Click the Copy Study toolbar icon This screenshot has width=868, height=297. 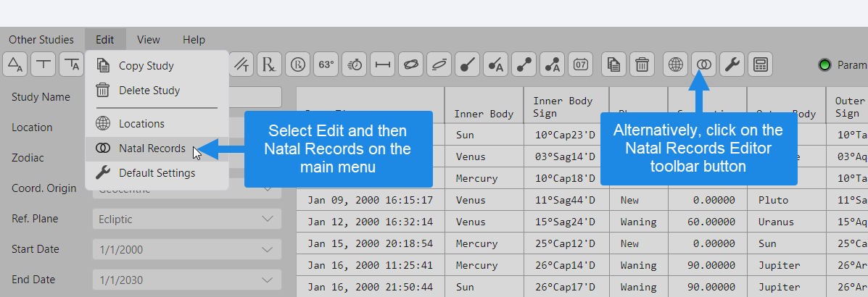[613, 65]
